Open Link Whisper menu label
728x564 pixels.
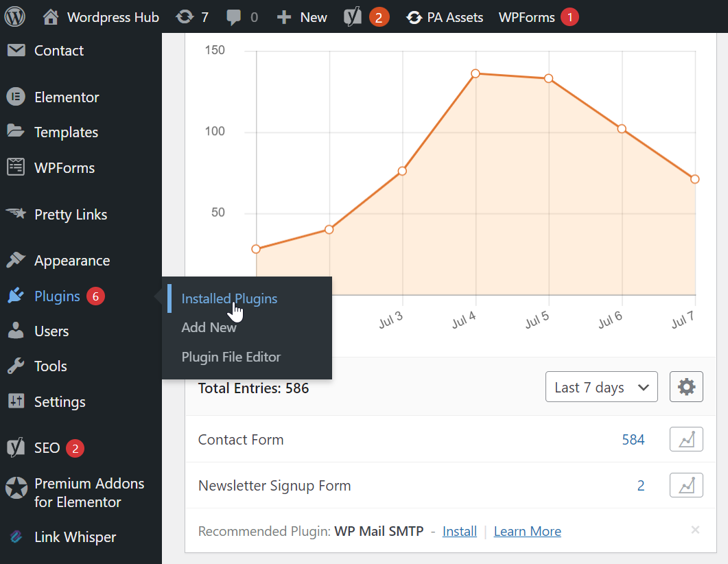pos(75,537)
